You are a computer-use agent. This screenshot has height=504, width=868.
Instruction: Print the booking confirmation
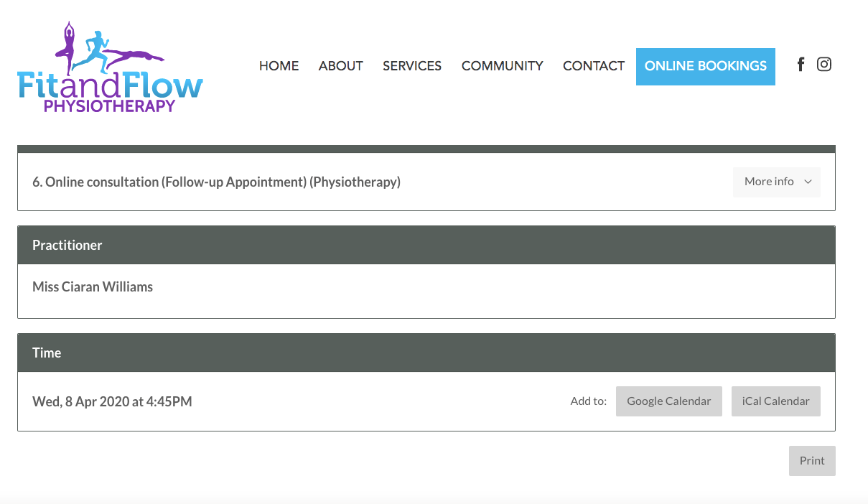point(812,460)
